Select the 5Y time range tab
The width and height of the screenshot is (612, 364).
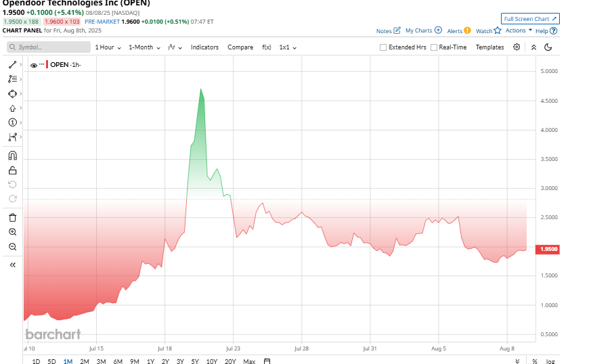point(195,361)
